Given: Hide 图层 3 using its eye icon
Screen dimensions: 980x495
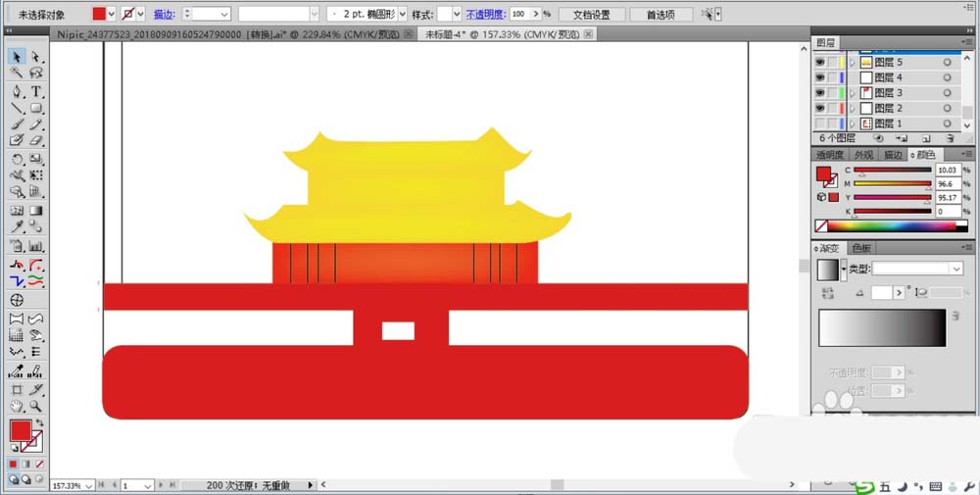Looking at the screenshot, I should pyautogui.click(x=820, y=93).
